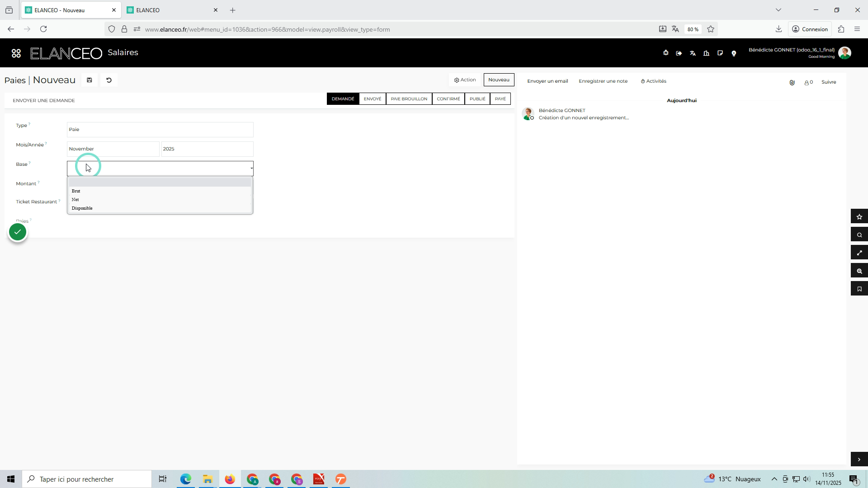The height and width of the screenshot is (488, 868).
Task: Click the Suivre follow button
Action: (x=829, y=82)
